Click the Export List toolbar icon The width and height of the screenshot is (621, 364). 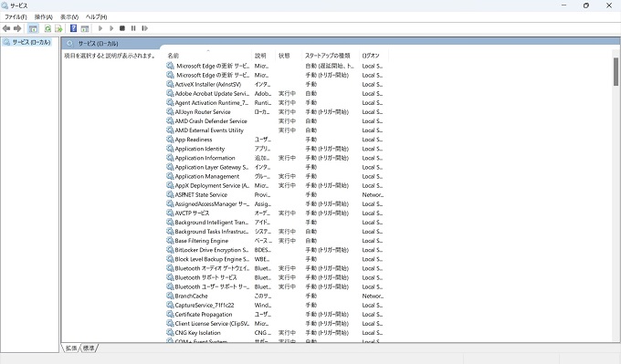coord(58,28)
